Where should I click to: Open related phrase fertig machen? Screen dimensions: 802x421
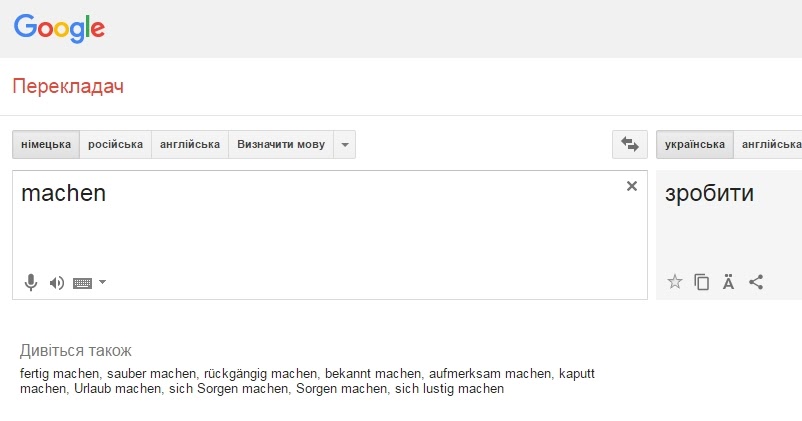tap(59, 373)
